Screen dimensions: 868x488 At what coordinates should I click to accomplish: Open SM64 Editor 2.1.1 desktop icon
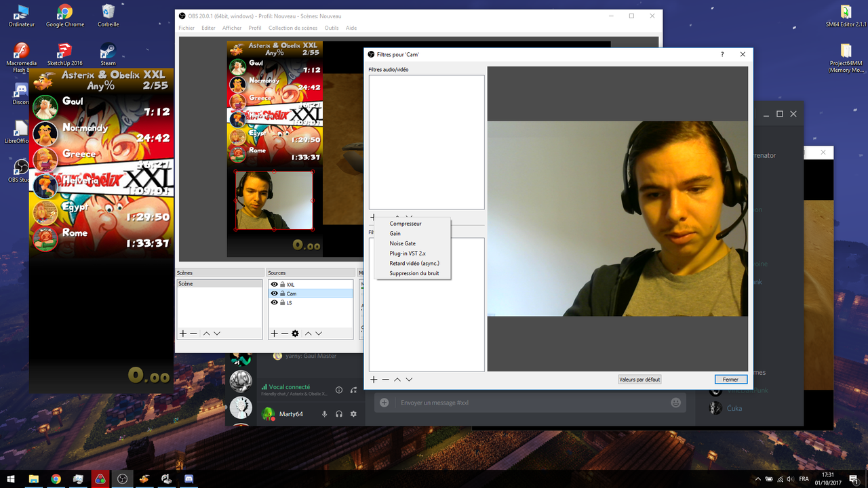tap(846, 15)
